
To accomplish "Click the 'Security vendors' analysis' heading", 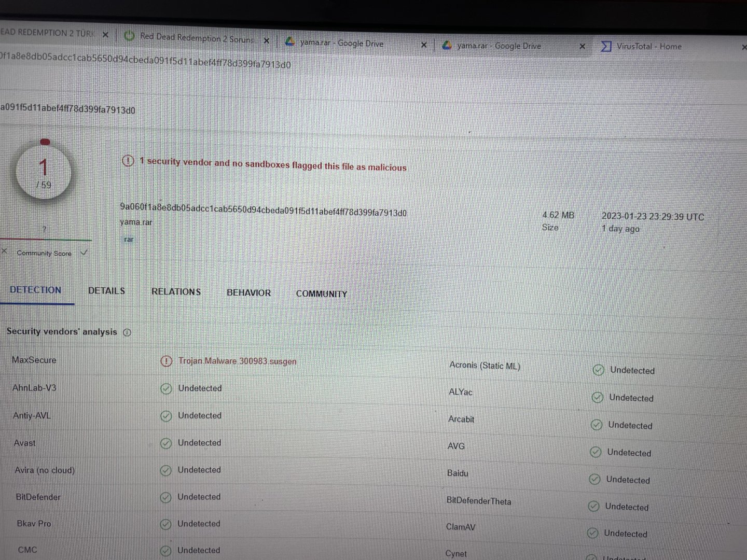I will tap(62, 331).
